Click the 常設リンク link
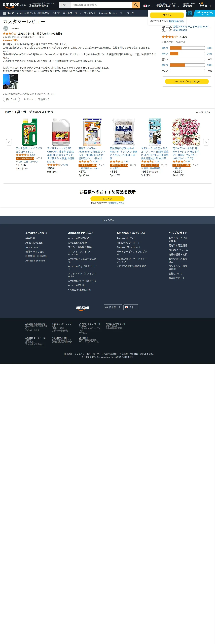The width and height of the screenshot is (215, 644). tap(44, 99)
